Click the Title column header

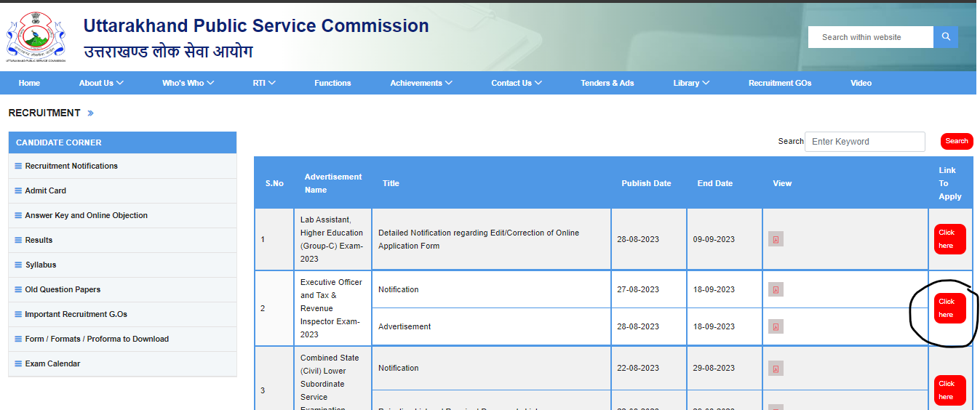coord(391,183)
